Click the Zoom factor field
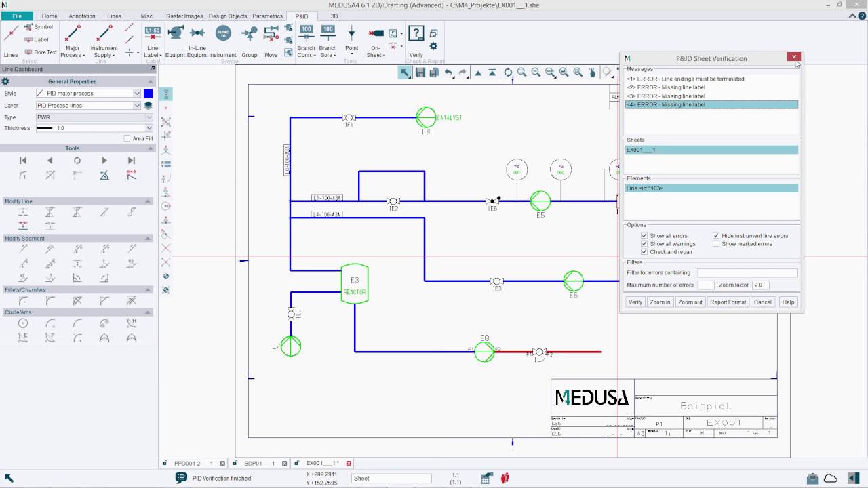Viewport: 868px width, 488px height. point(760,285)
